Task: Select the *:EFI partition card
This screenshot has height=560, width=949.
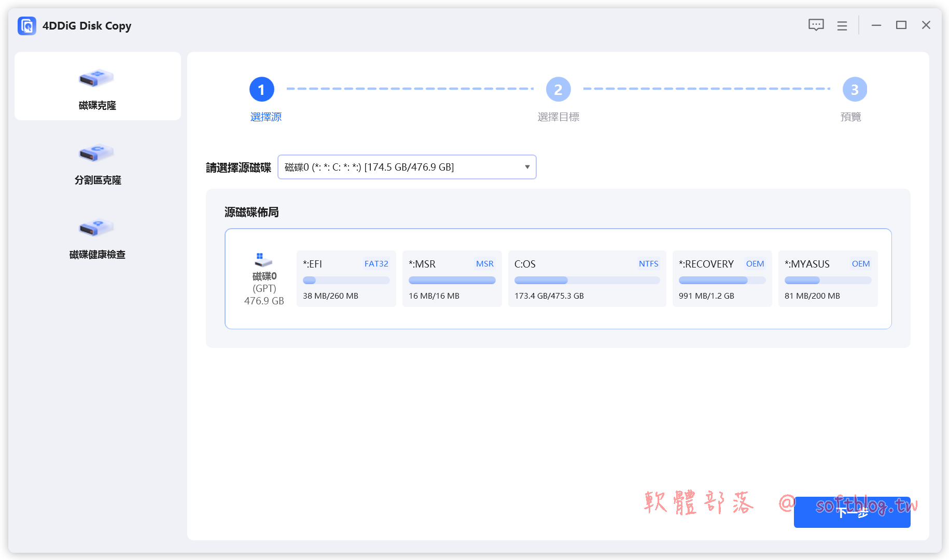Action: pos(346,278)
